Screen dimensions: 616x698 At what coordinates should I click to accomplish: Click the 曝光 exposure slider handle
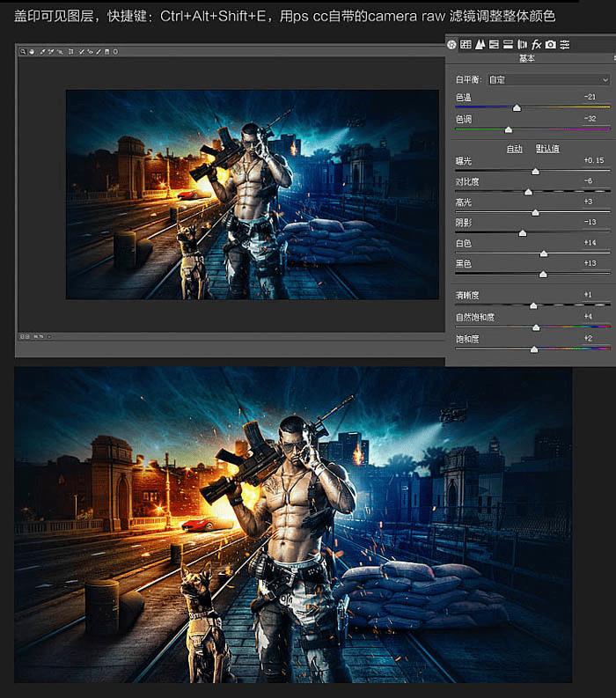point(535,172)
